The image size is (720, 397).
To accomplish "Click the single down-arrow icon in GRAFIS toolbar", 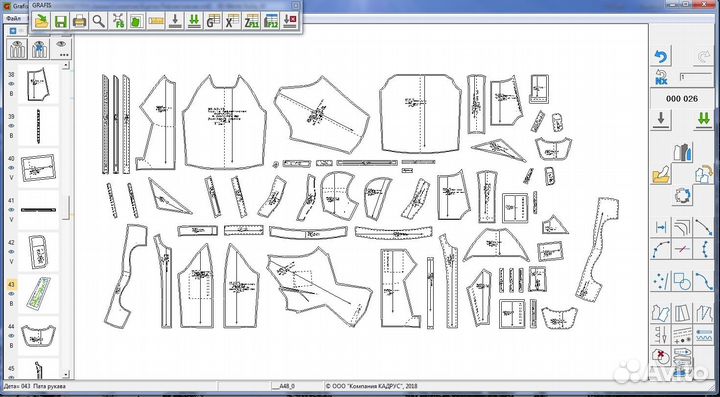I will [175, 21].
